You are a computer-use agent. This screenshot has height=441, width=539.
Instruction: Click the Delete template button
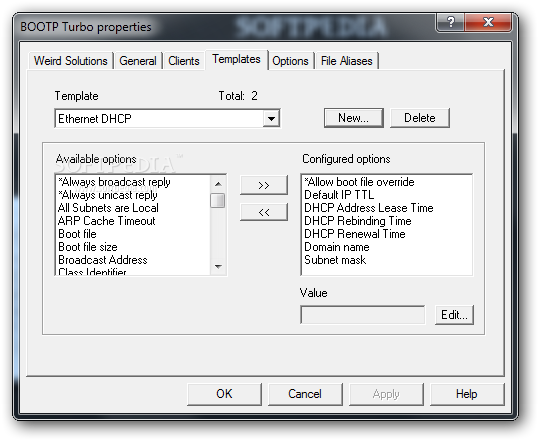click(420, 118)
